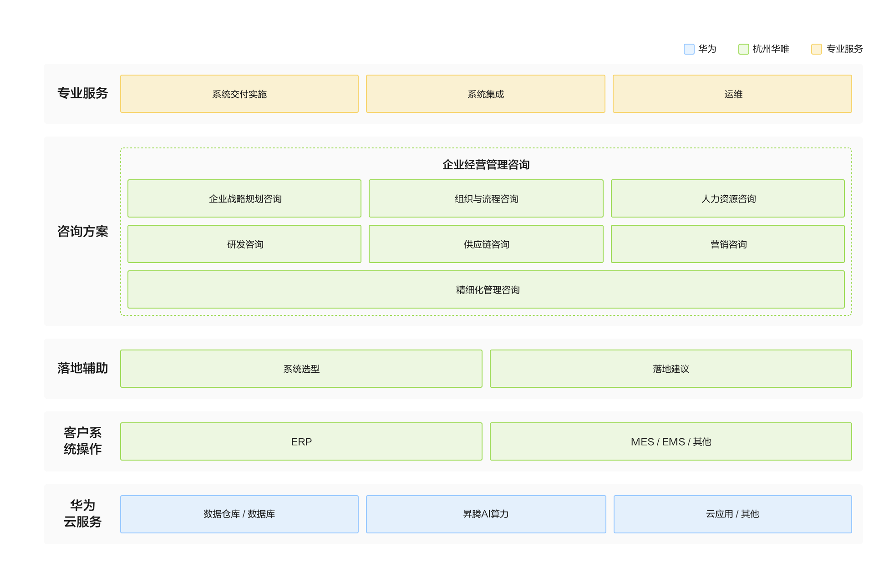This screenshot has height=588, width=874.
Task: Select the 数据仓库 / 数据库 box
Action: point(239,514)
